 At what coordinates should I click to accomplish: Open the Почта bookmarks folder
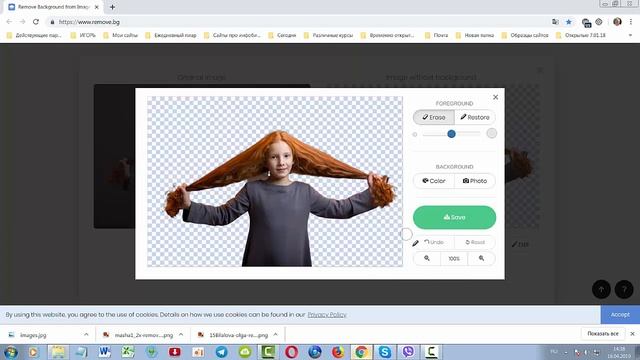point(436,36)
